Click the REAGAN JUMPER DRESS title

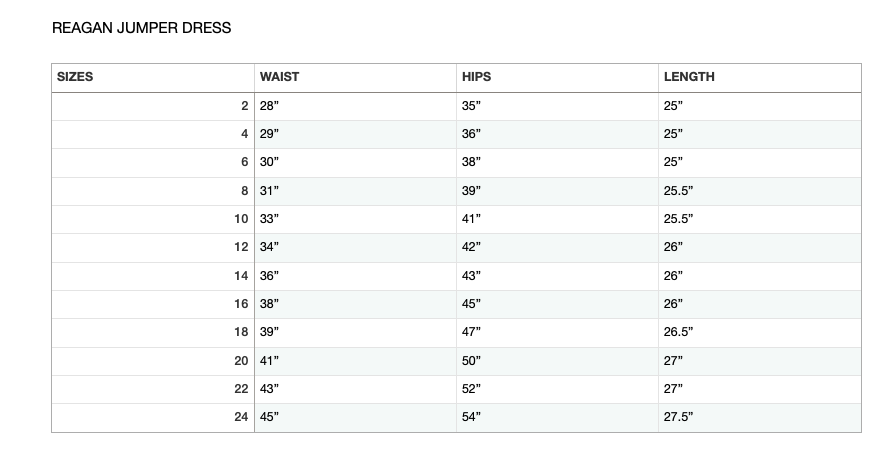click(141, 28)
